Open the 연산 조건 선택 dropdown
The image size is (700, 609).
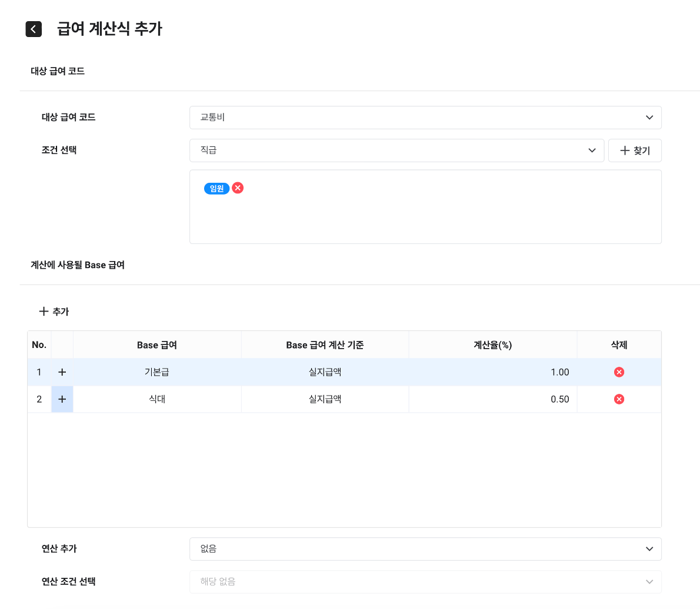pos(425,582)
